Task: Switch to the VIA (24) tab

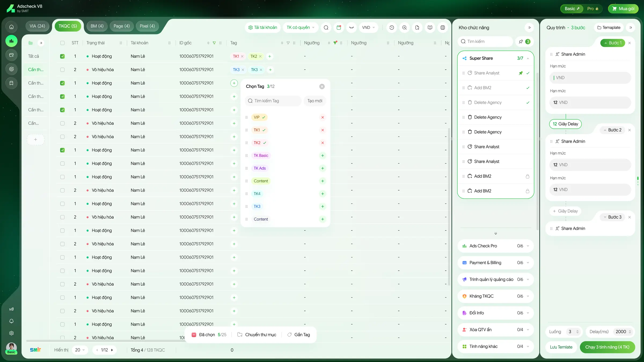Action: pyautogui.click(x=37, y=26)
